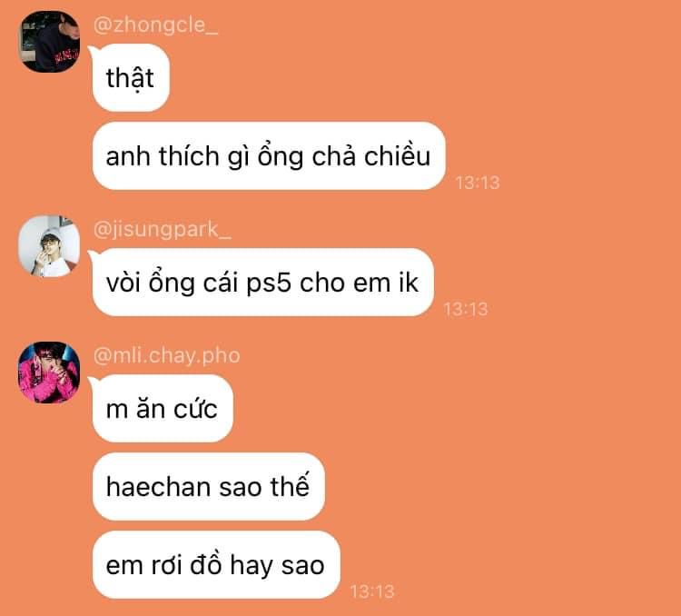Tap the @zhongcle_ username

click(x=155, y=25)
